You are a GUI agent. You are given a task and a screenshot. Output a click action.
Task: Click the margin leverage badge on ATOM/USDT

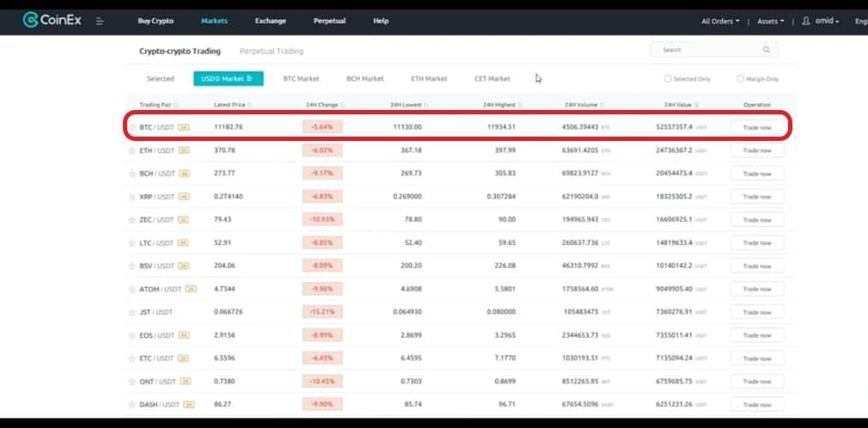tap(191, 289)
